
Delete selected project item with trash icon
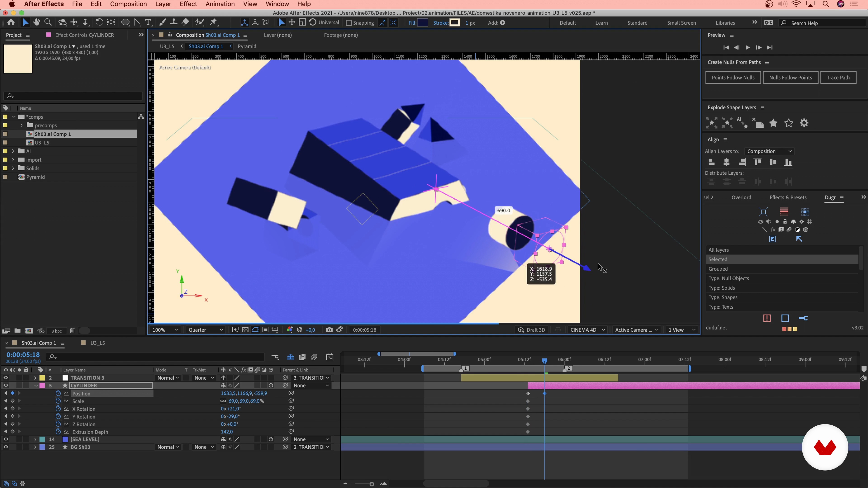(72, 331)
